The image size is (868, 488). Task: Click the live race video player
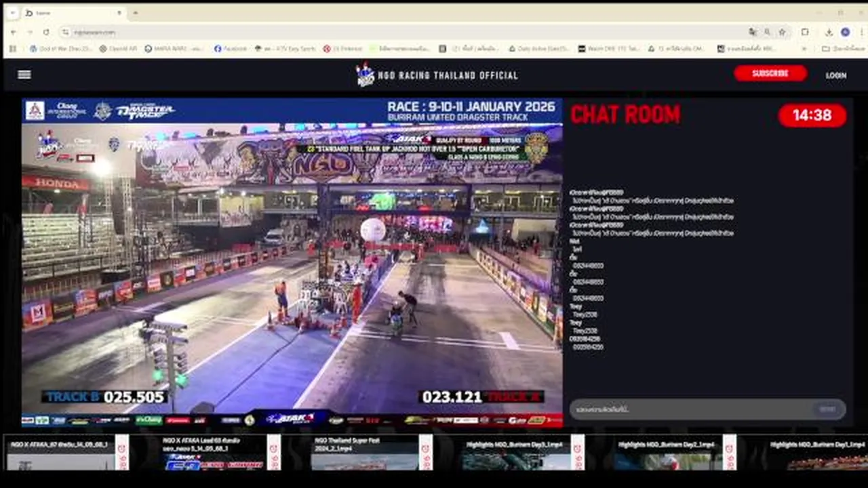tap(292, 263)
